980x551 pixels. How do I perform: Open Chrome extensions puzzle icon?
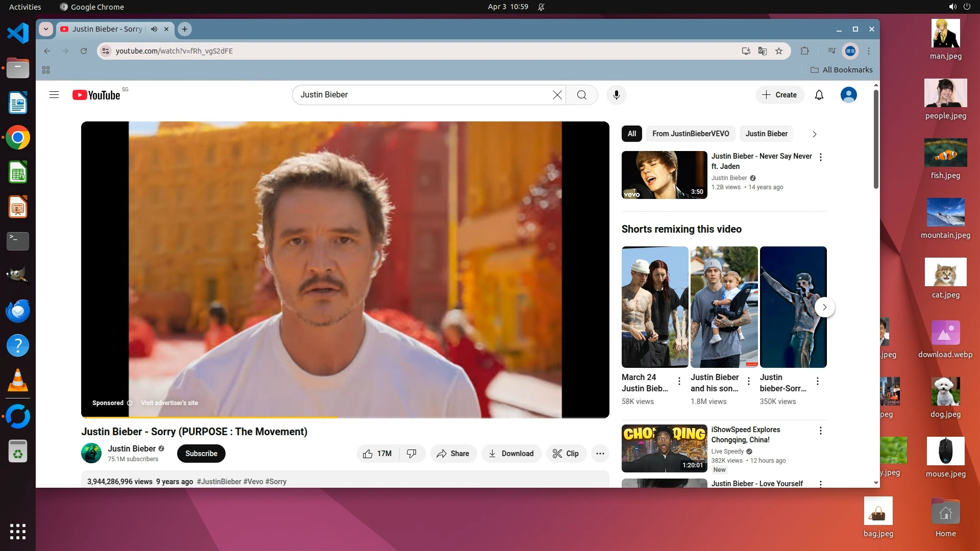pos(805,51)
